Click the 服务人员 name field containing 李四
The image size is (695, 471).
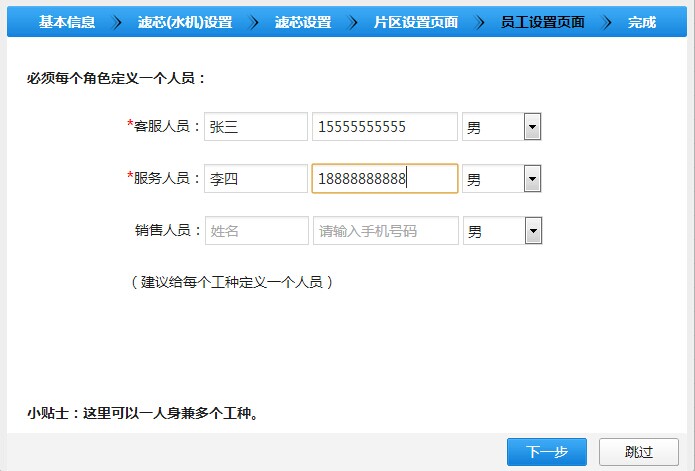click(x=256, y=179)
